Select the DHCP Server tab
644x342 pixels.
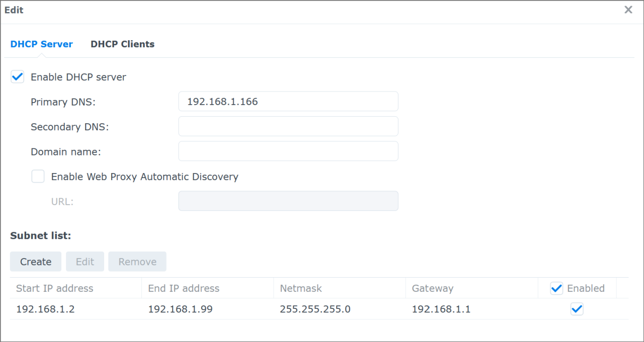41,44
